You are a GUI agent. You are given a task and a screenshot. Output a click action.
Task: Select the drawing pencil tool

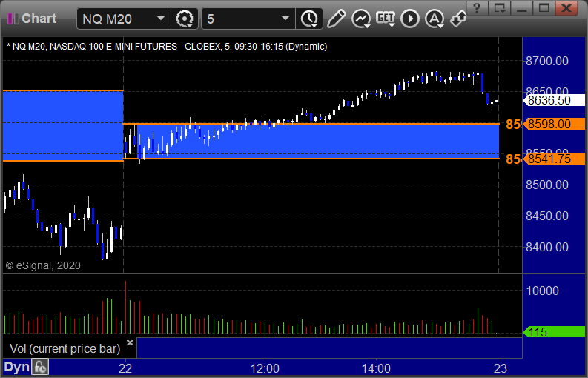tap(337, 19)
